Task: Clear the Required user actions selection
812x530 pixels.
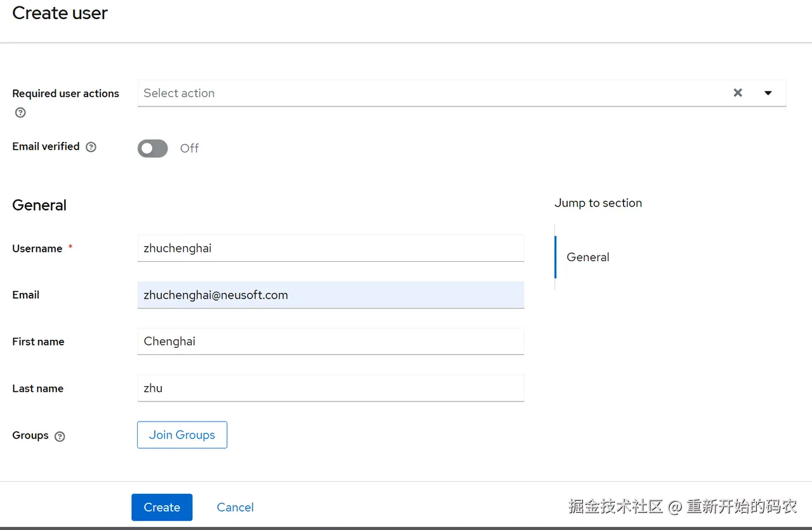Action: (738, 93)
